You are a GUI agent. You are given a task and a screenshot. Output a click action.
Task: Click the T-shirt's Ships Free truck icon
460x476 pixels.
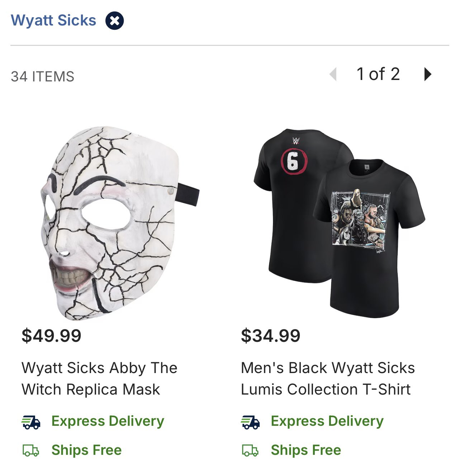pos(250,451)
